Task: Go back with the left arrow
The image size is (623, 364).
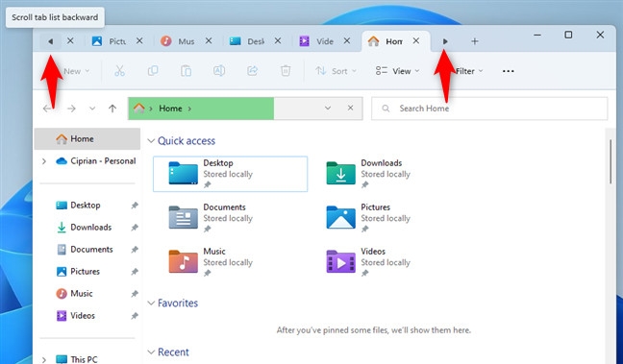Action: (47, 109)
